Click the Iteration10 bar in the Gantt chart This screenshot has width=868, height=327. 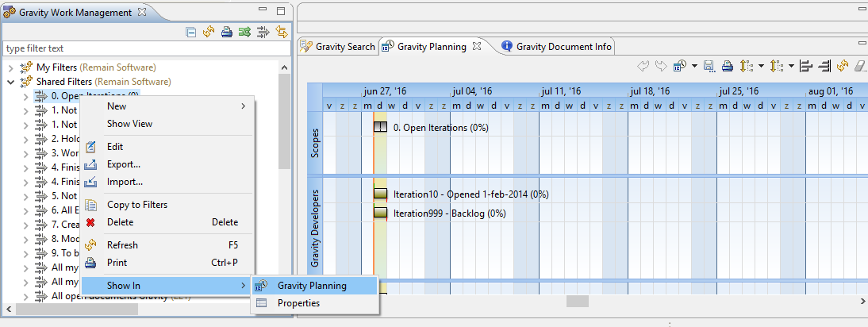[x=380, y=194]
